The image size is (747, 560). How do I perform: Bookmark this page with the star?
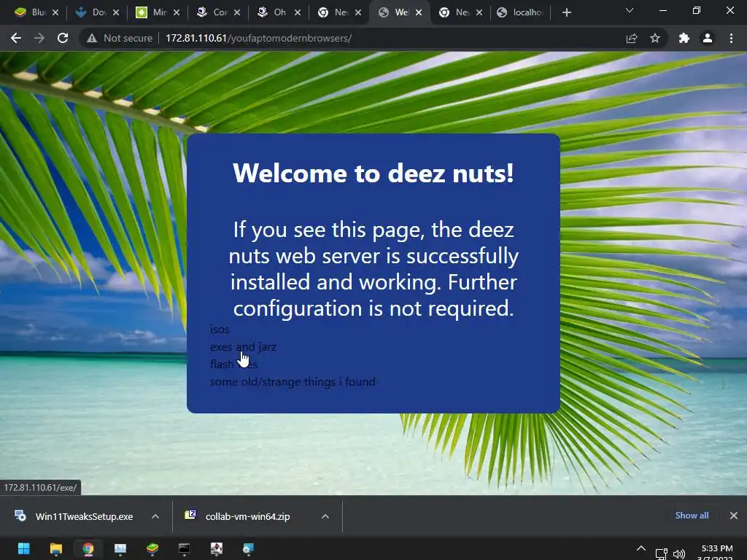pos(655,38)
